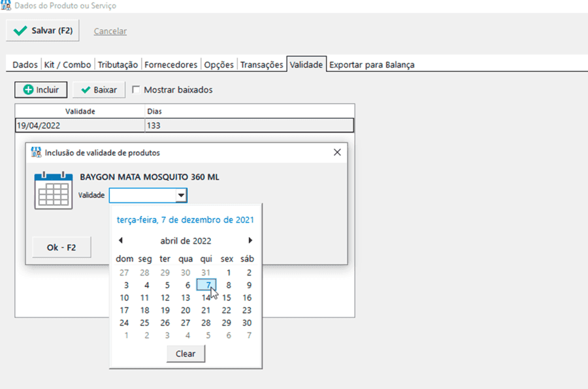This screenshot has height=389, width=588.
Task: Go to previous month in calendar
Action: click(121, 240)
